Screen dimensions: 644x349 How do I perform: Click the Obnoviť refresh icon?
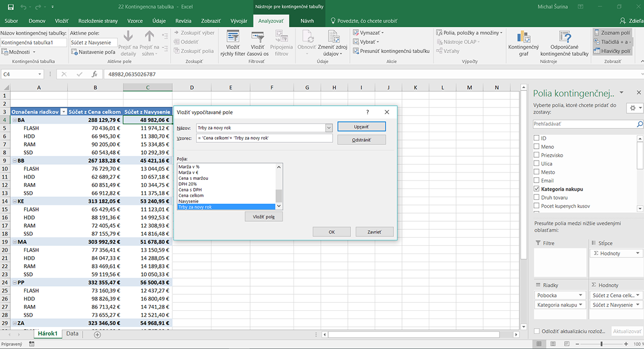pos(307,37)
